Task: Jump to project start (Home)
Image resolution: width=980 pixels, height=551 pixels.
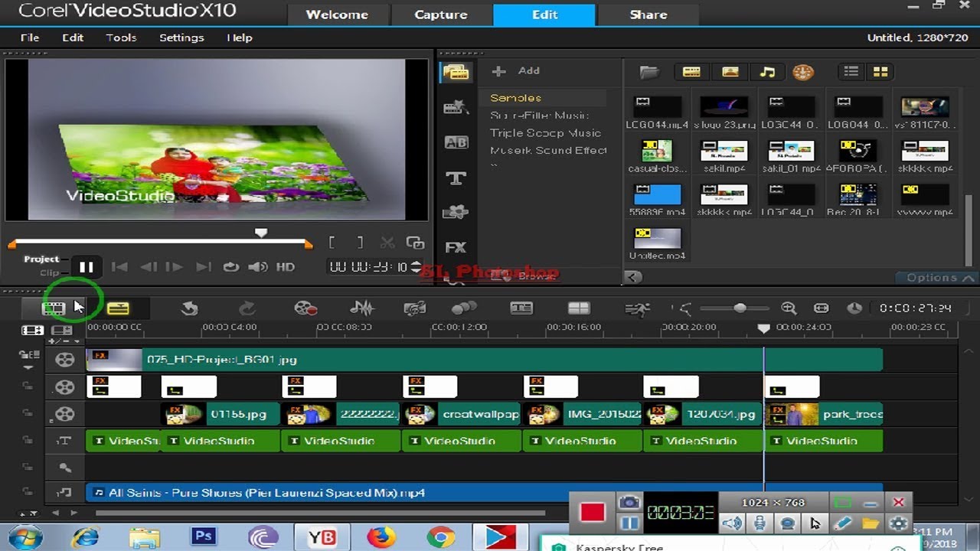Action: tap(119, 267)
